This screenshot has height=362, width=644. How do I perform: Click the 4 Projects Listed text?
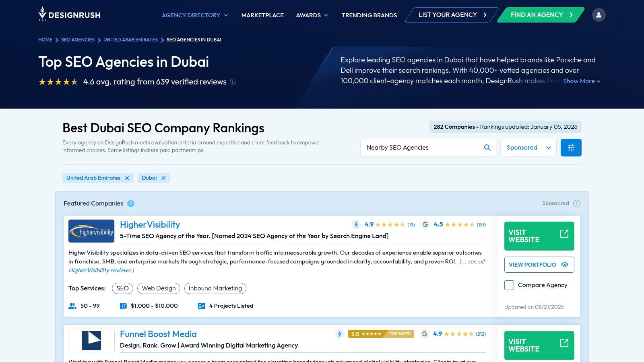[231, 306]
